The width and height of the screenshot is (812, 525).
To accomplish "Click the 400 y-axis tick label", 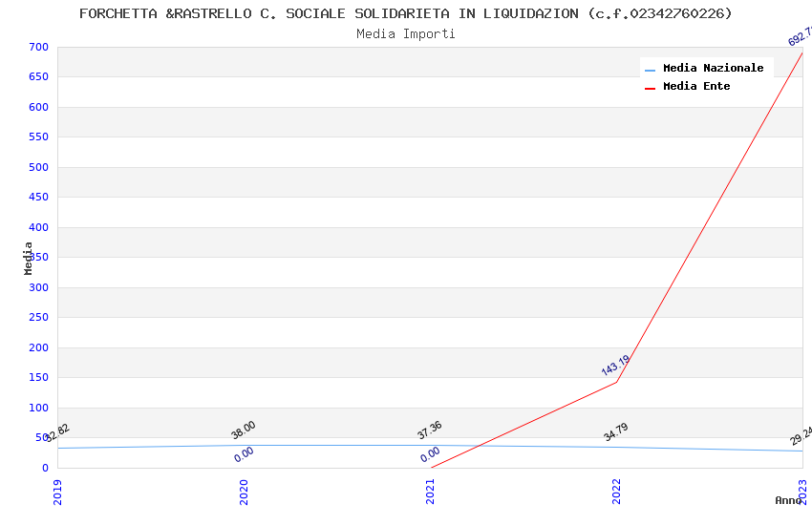I will [39, 227].
